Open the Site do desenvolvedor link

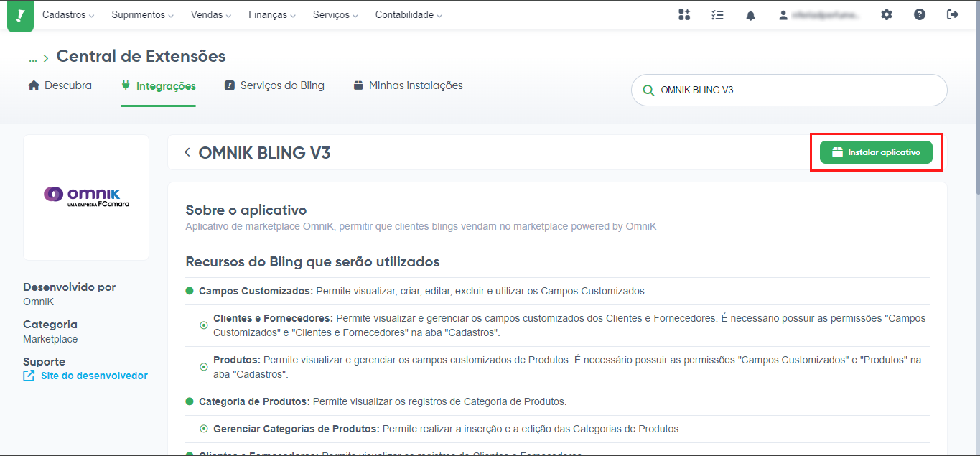(94, 376)
